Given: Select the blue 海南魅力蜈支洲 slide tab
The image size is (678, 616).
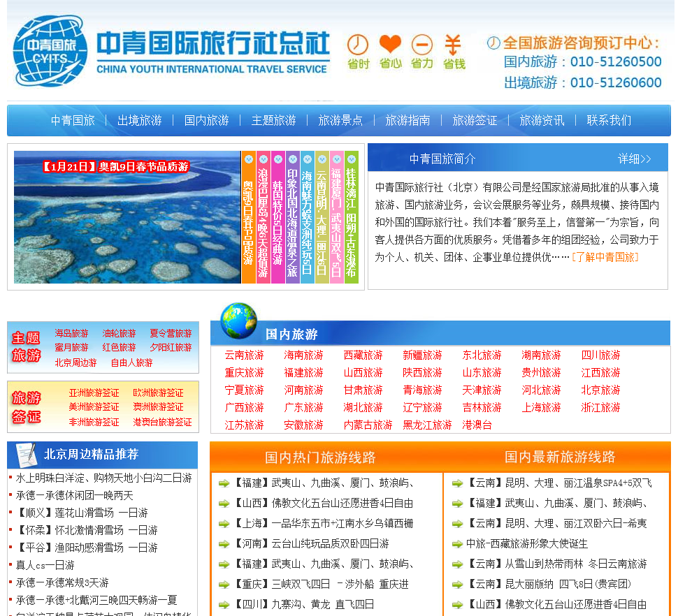Looking at the screenshot, I should coord(307,217).
